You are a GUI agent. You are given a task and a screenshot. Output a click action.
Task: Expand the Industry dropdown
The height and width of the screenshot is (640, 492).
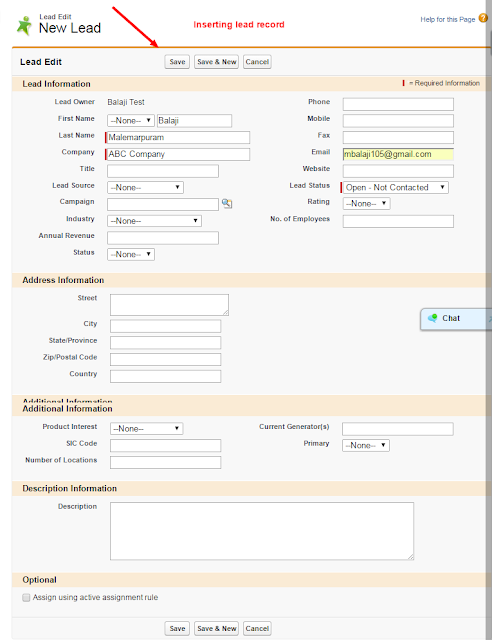pyautogui.click(x=154, y=221)
